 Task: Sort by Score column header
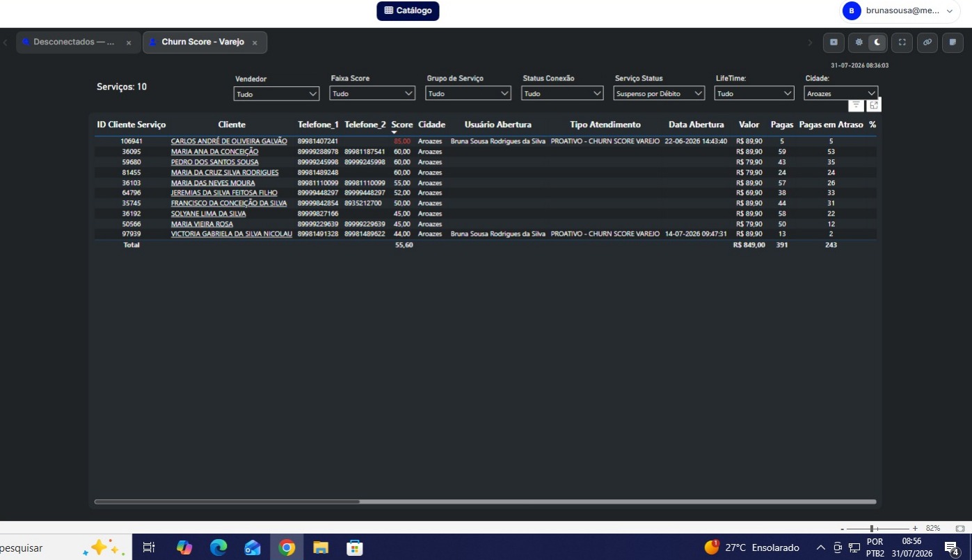click(402, 125)
